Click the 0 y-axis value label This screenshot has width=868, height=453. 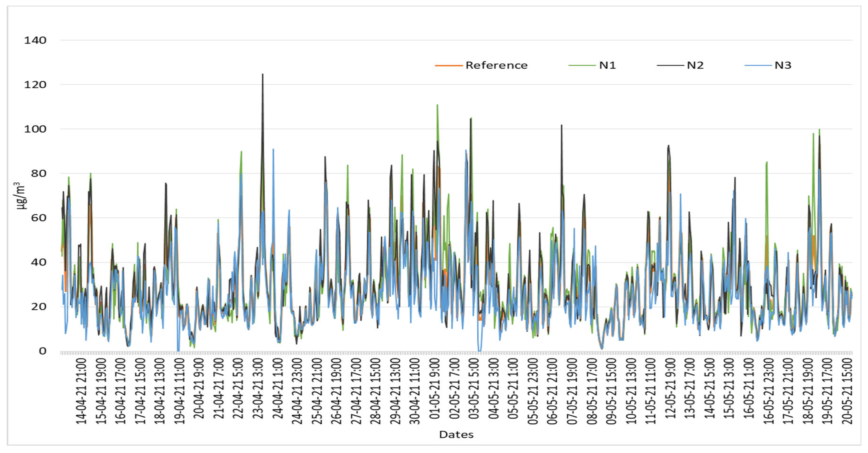pyautogui.click(x=42, y=351)
